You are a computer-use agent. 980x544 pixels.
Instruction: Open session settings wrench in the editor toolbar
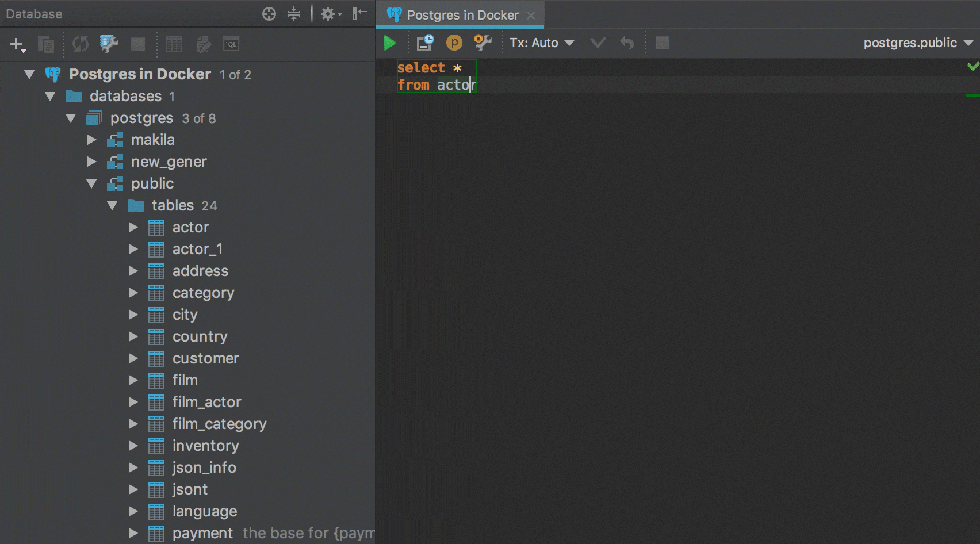click(483, 42)
